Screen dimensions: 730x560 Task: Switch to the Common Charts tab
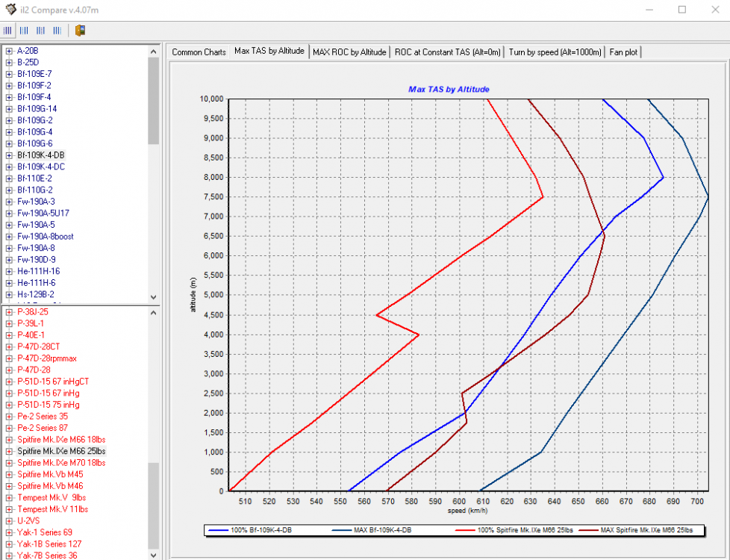(x=199, y=52)
